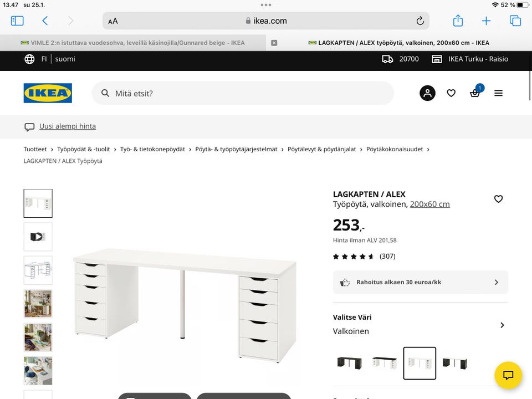The width and height of the screenshot is (532, 399).
Task: Open the Safari tab overview icon
Action: (x=515, y=21)
